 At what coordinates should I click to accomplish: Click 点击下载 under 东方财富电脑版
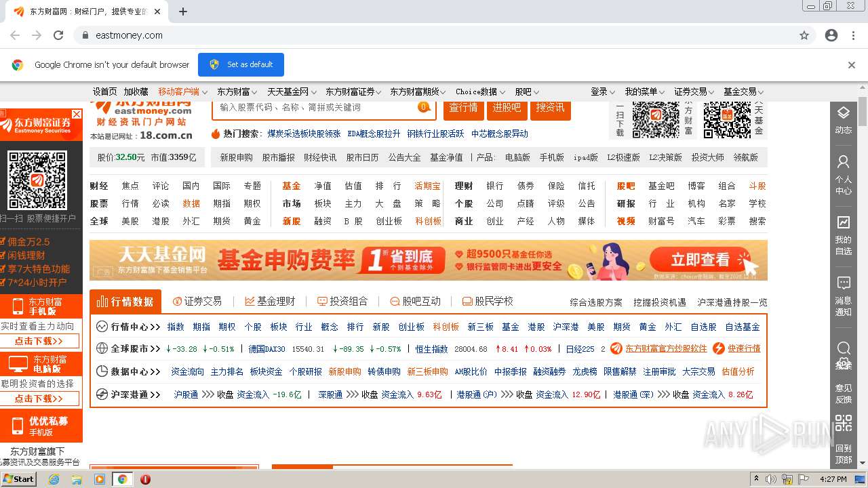[x=39, y=399]
